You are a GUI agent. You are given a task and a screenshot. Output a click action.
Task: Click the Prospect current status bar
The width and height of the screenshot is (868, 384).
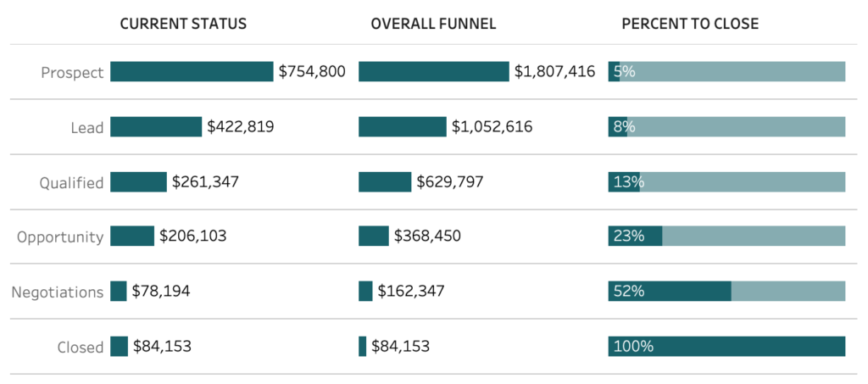click(192, 72)
